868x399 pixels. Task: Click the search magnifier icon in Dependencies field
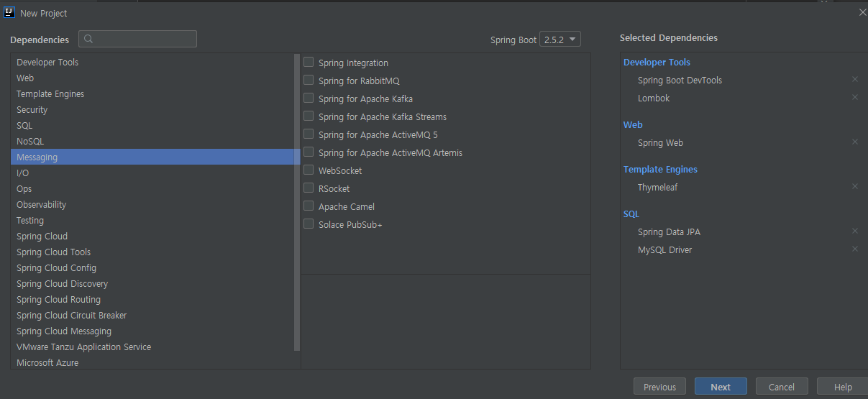click(x=90, y=39)
